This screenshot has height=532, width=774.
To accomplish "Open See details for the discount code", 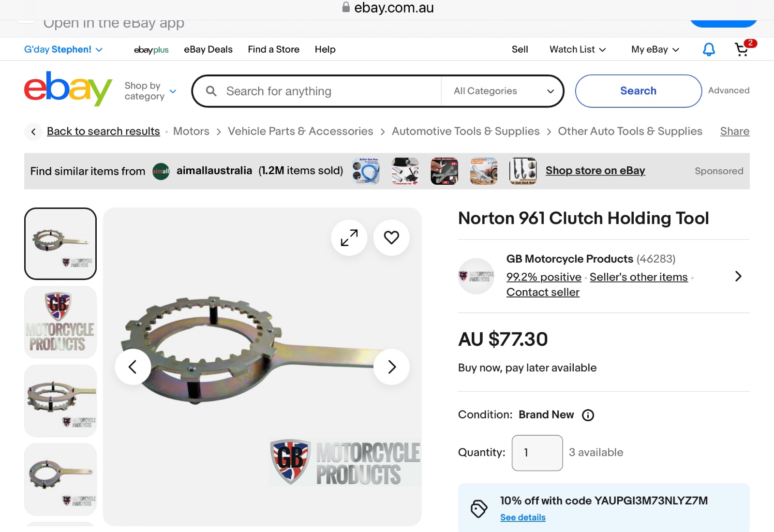I will click(x=522, y=517).
